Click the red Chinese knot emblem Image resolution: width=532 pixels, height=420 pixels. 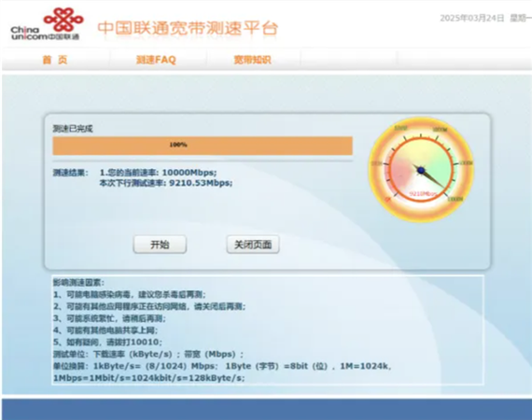coord(63,19)
